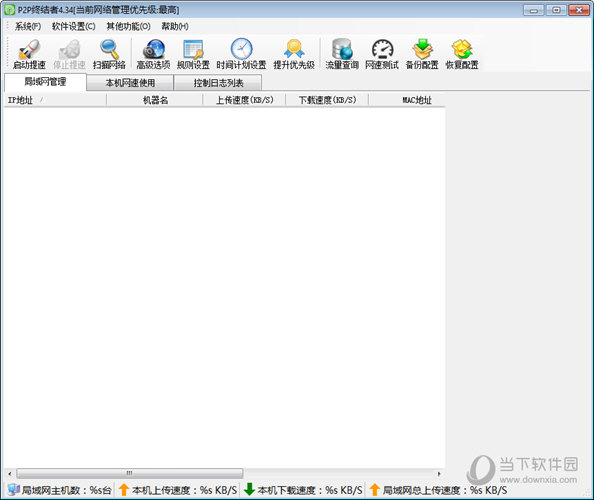Minimize the P2P终结者 window
Image resolution: width=594 pixels, height=500 pixels.
pyautogui.click(x=533, y=10)
